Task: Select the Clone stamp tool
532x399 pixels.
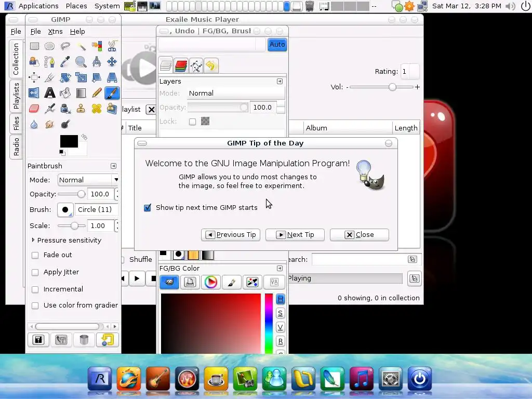Action: point(81,109)
